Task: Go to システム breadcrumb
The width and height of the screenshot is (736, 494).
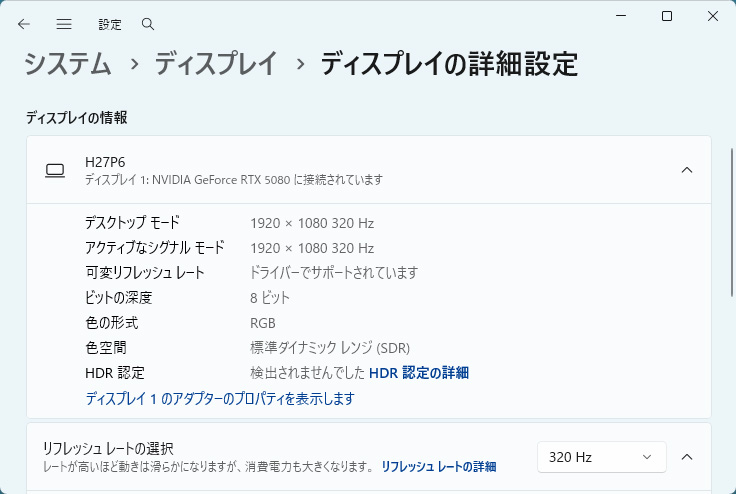Action: click(68, 64)
